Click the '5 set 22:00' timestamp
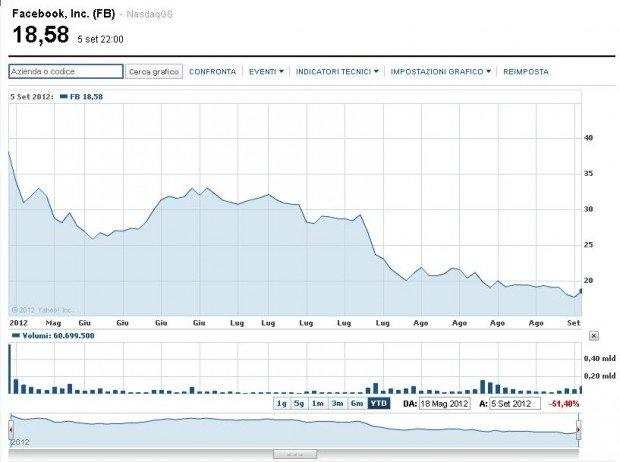The image size is (620, 462). (100, 39)
